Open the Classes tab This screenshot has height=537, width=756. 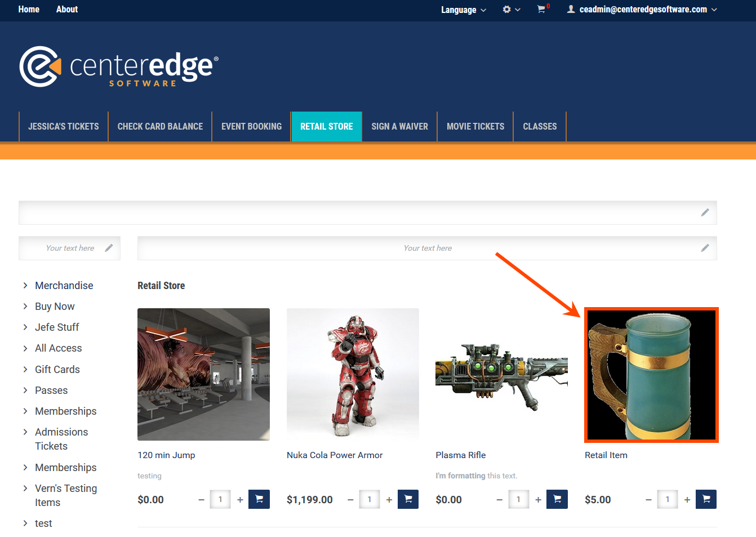540,126
